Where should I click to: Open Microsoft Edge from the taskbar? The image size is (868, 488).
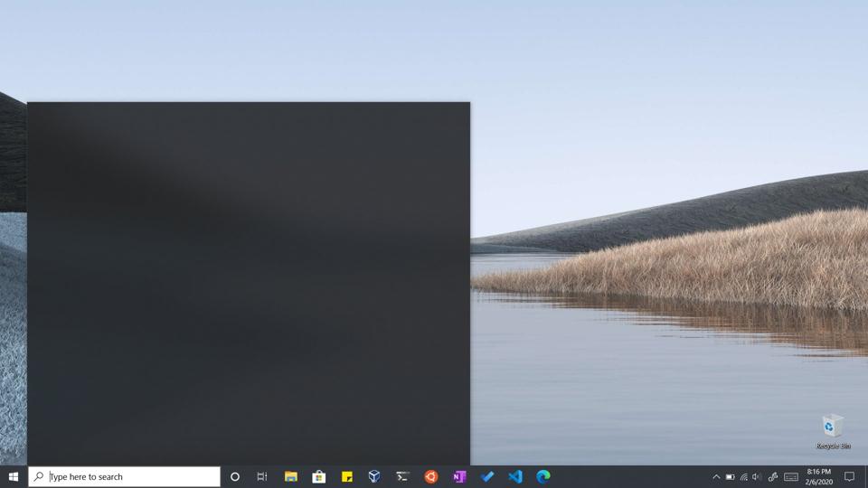pos(543,476)
